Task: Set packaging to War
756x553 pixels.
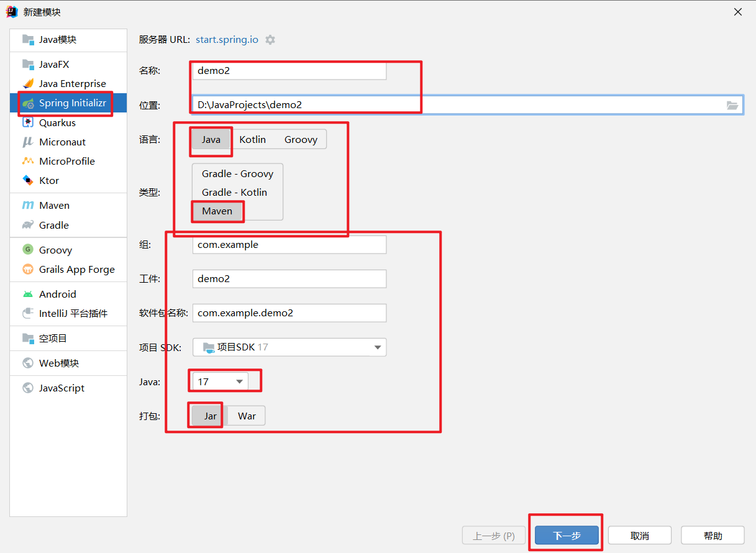Action: click(x=247, y=416)
